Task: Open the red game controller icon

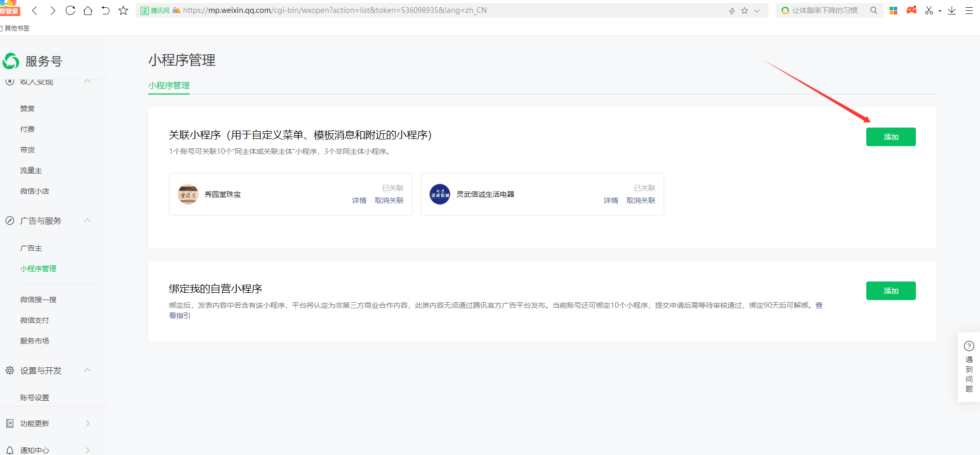Action: pos(911,10)
